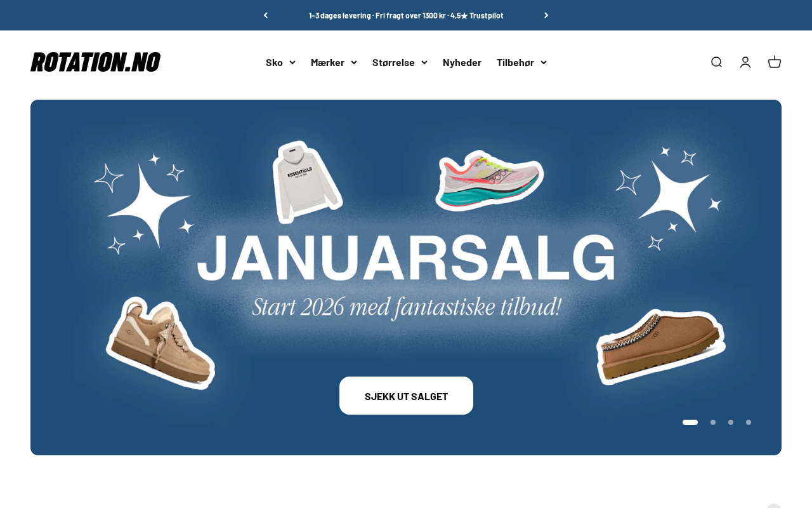This screenshot has height=508, width=812.
Task: Open the Tilbehør menu
Action: (x=521, y=62)
